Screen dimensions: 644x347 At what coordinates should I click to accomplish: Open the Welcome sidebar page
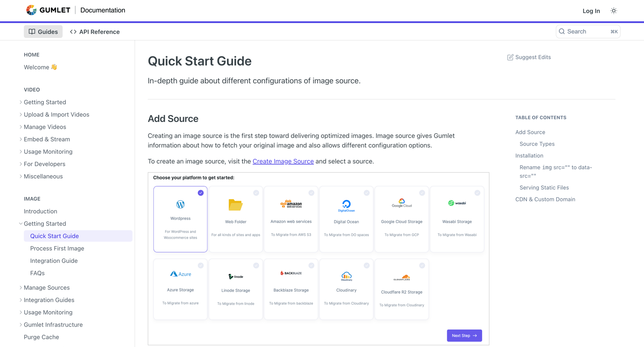[40, 67]
